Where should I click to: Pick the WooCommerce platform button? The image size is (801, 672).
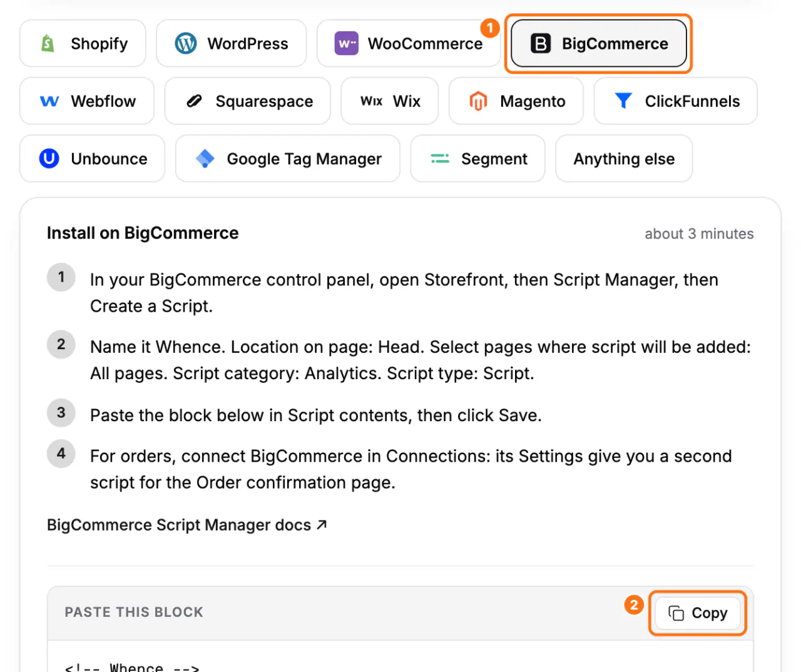[x=409, y=43]
